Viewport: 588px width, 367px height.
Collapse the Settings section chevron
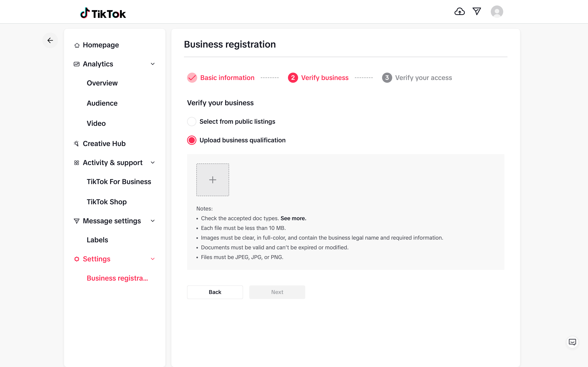[153, 259]
